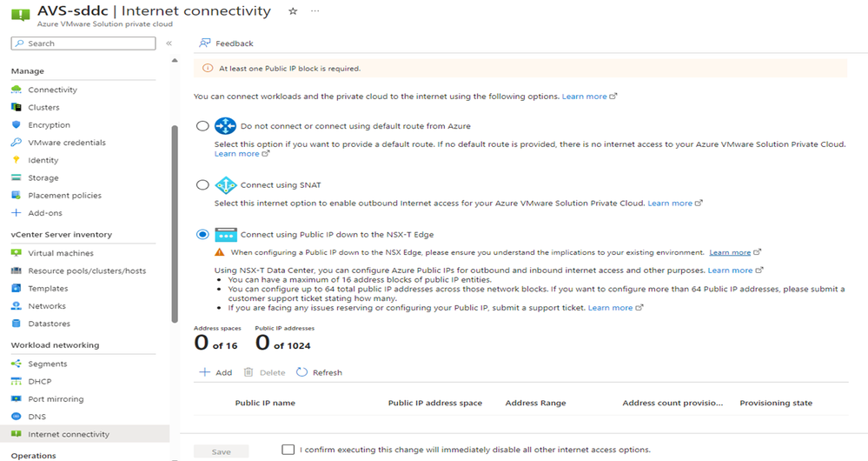Click the favorite star icon beside the title
Viewport: 868px width, 461px height.
[293, 11]
